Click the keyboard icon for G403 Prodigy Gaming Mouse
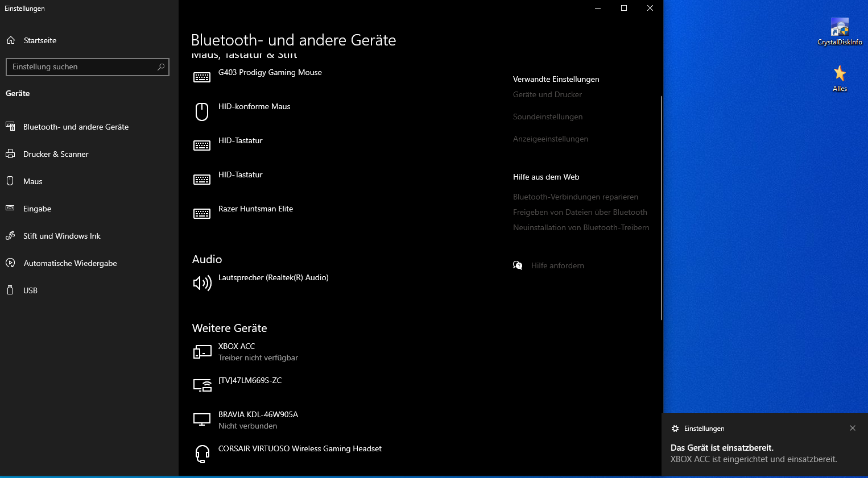Viewport: 868px width, 478px height. point(202,77)
